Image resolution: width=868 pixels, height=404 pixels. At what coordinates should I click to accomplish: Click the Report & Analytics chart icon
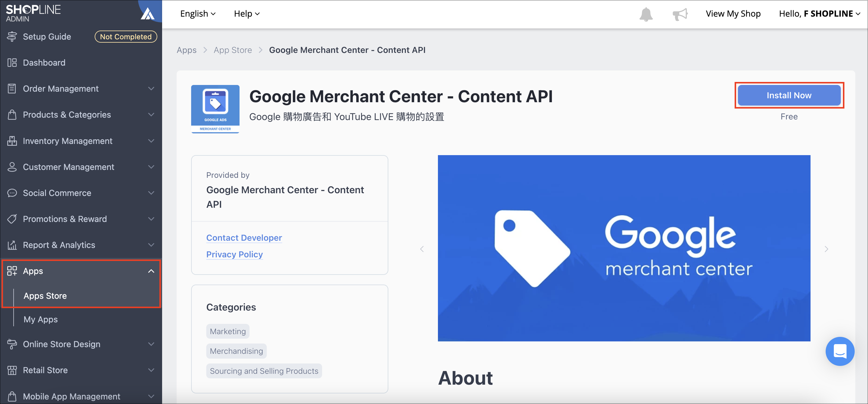coord(12,245)
